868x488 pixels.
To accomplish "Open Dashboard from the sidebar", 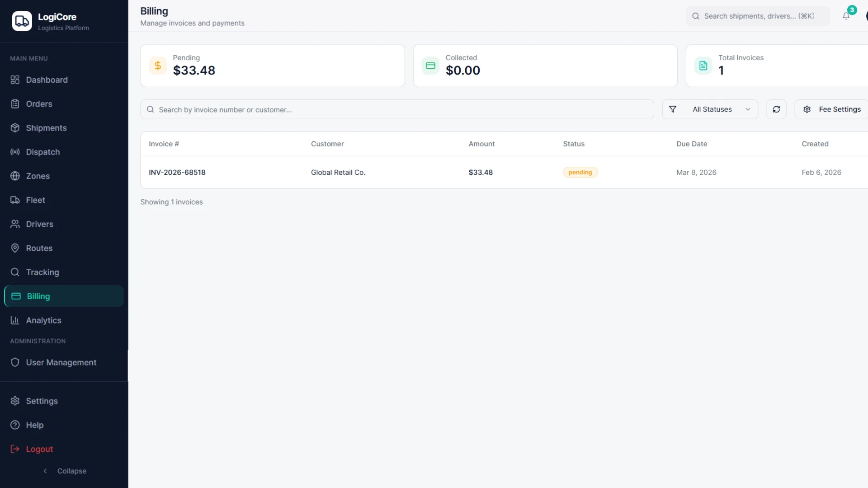I will (64, 80).
